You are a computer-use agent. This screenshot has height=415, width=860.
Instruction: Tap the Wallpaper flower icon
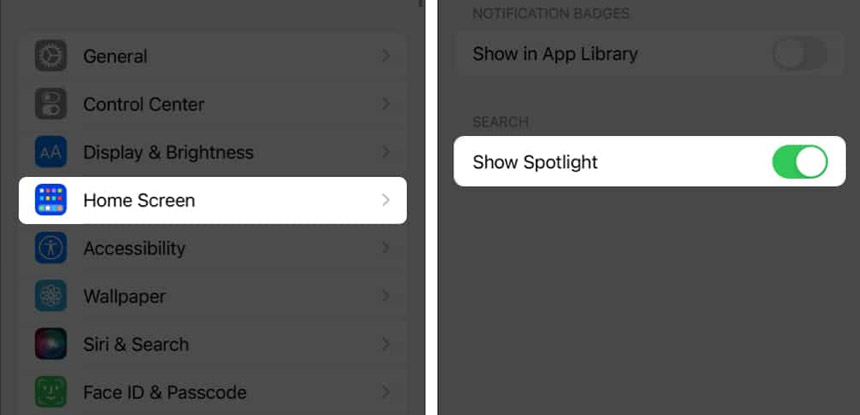[51, 296]
